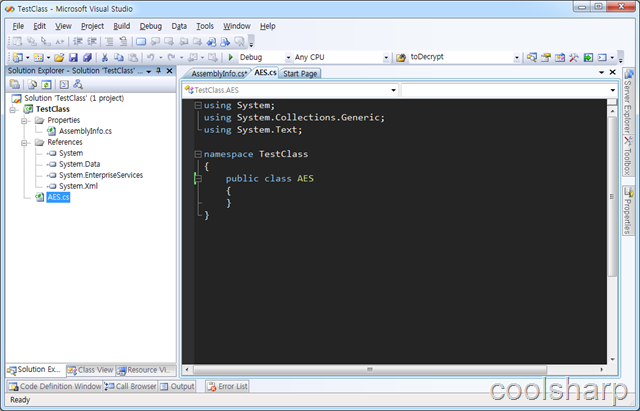Open the Debug menu

pyautogui.click(x=151, y=26)
